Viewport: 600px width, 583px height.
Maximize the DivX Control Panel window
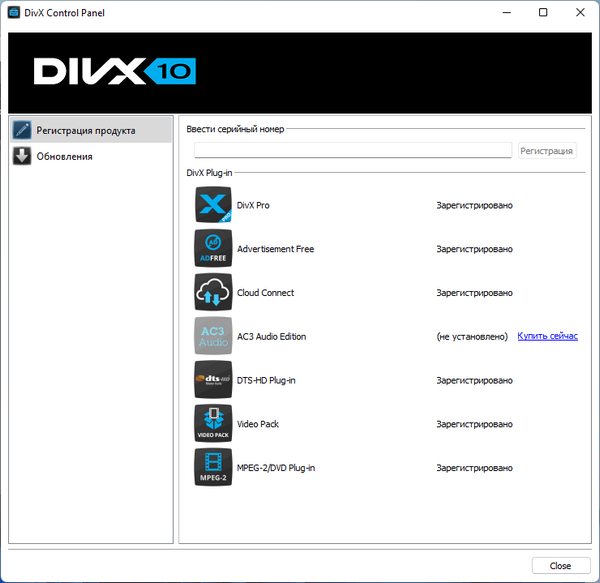pos(543,13)
